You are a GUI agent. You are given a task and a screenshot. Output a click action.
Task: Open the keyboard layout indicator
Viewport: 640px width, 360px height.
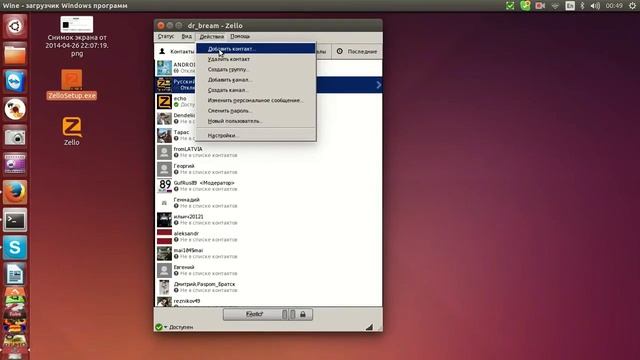(570, 6)
